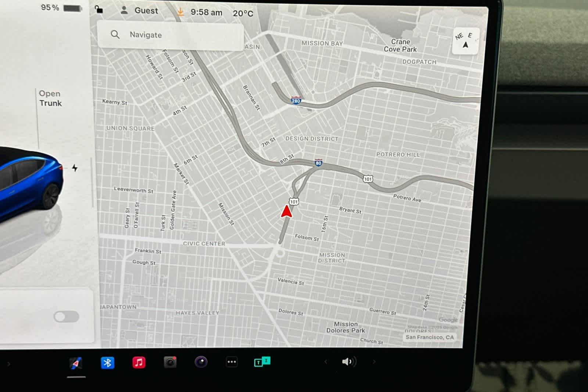Tap the orange software download arrow

[180, 12]
